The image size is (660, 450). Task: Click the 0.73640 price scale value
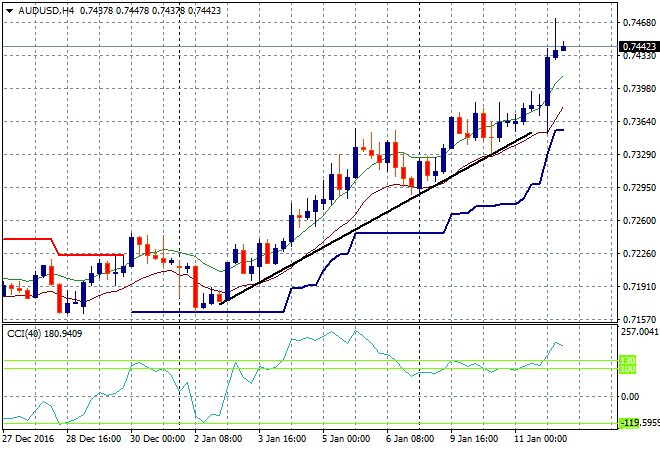coord(639,122)
